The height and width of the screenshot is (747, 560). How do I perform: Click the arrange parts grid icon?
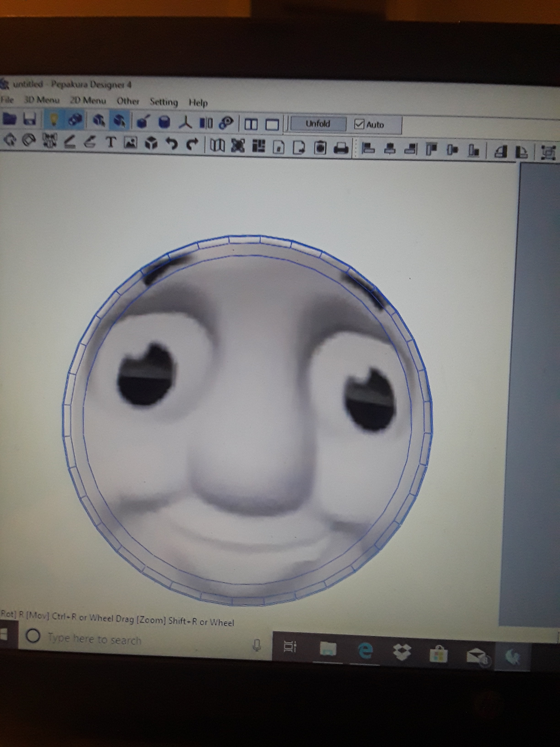click(x=258, y=146)
